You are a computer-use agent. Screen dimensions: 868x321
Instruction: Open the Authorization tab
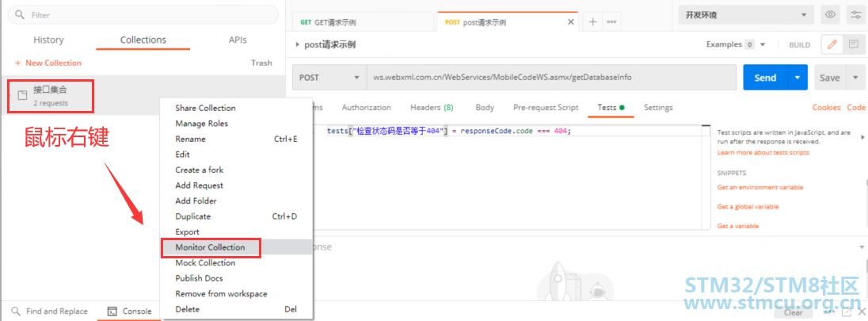click(367, 108)
